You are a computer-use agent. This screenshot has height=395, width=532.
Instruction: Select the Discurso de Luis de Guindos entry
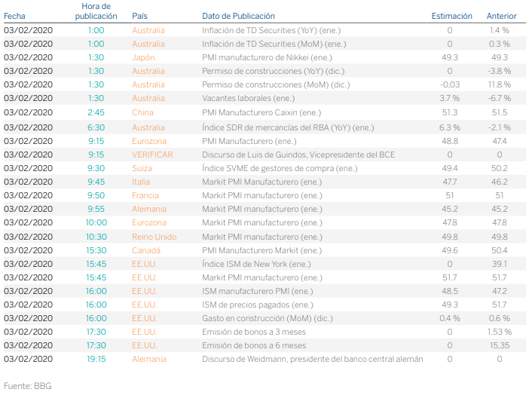click(x=298, y=155)
